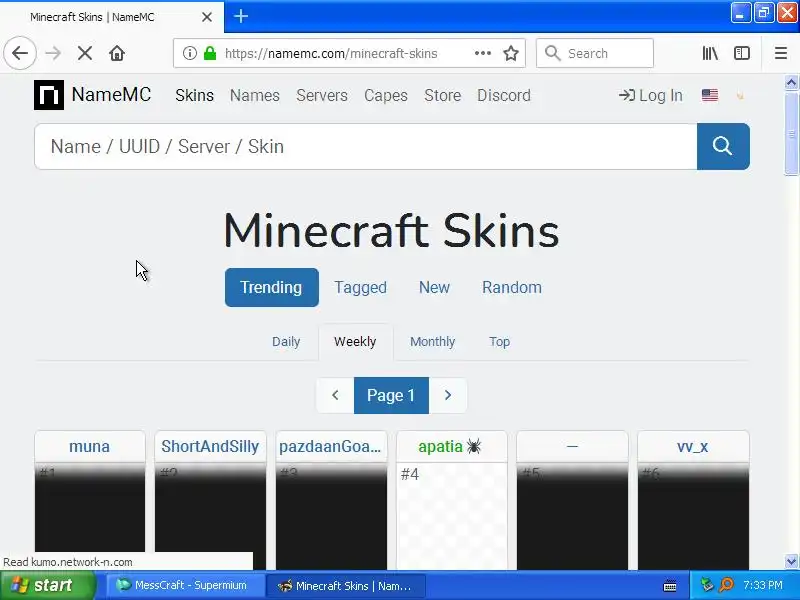Open the Names nav item
Screen dimensions: 800x600
point(255,95)
